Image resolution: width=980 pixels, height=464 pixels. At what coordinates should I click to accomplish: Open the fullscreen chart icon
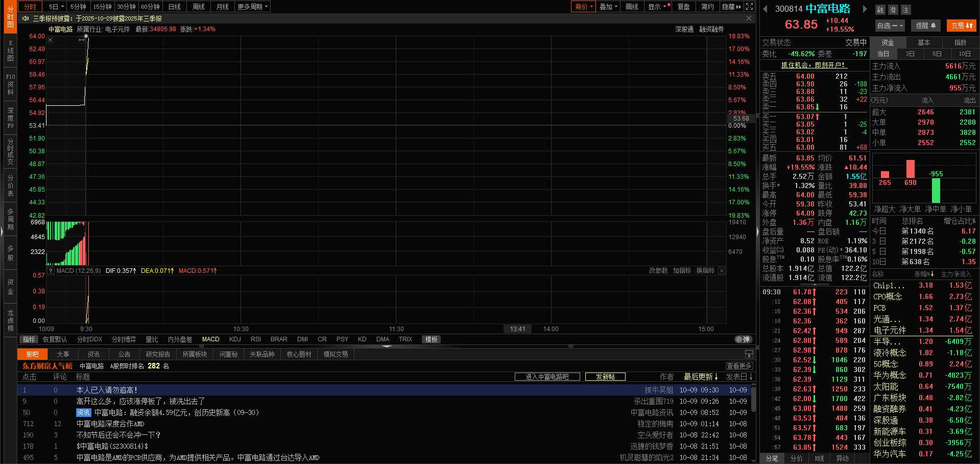click(x=749, y=7)
